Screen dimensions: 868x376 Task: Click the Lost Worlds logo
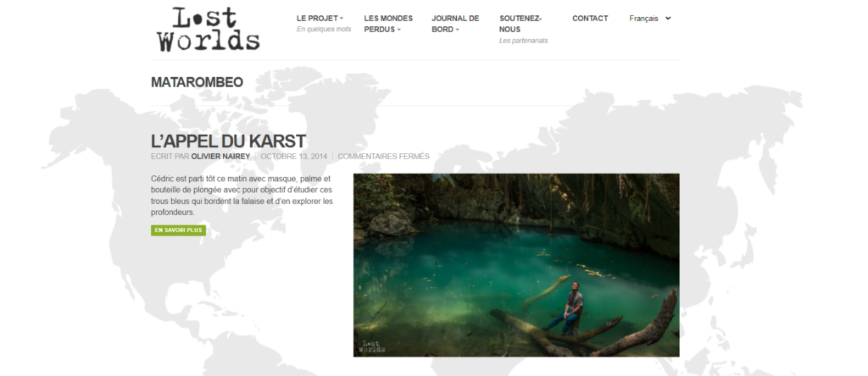209,30
